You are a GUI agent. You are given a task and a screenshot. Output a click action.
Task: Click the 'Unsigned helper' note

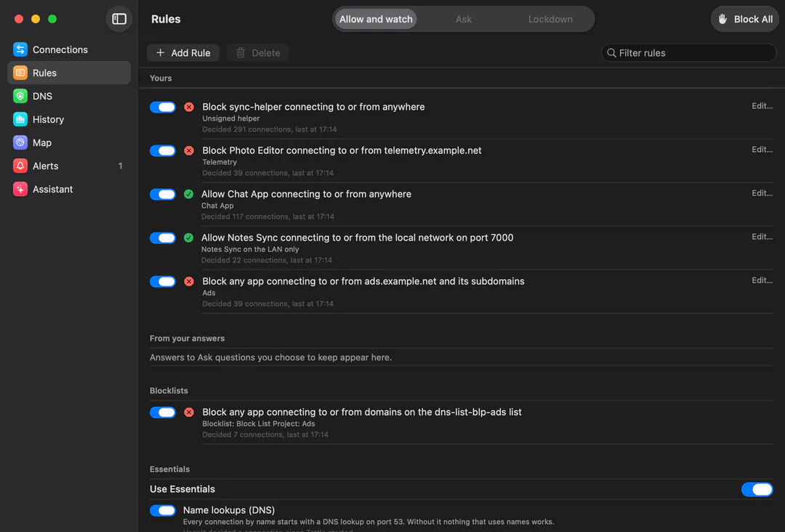(x=231, y=118)
